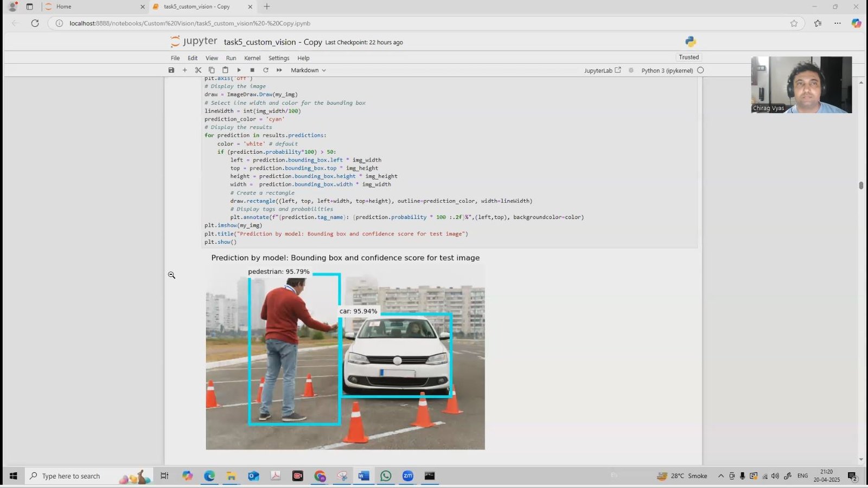Open the Kernel menu
Viewport: 868px width, 488px height.
pos(252,58)
